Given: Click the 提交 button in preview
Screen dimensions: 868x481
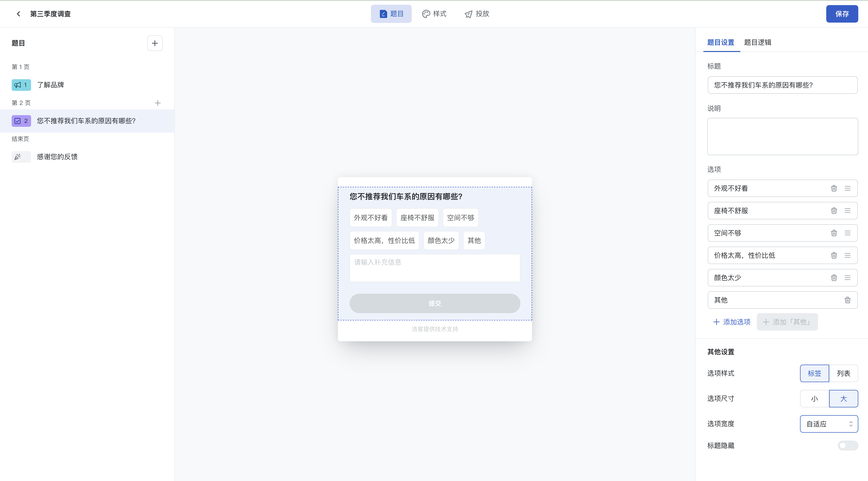Looking at the screenshot, I should [x=435, y=303].
